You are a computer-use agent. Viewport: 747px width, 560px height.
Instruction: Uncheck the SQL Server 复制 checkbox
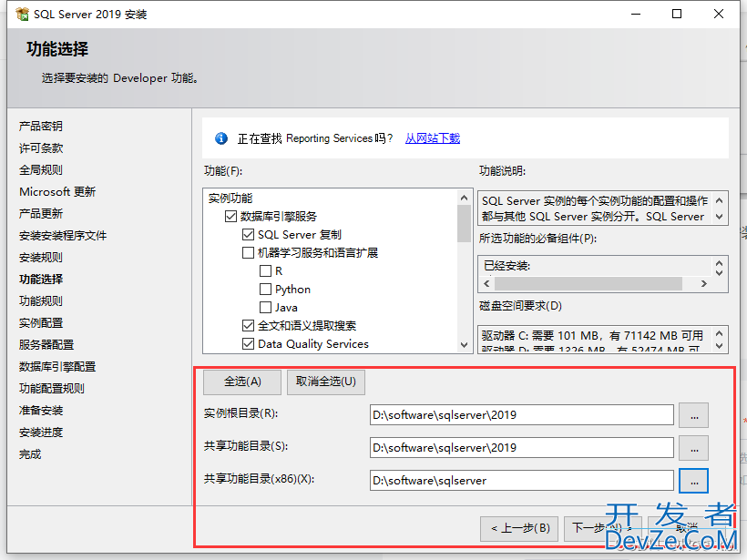click(248, 235)
